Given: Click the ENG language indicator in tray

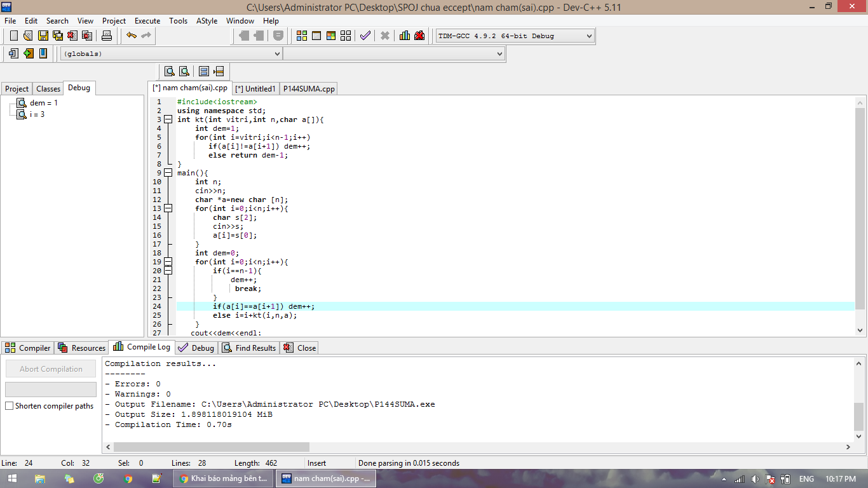Looking at the screenshot, I should click(x=806, y=479).
